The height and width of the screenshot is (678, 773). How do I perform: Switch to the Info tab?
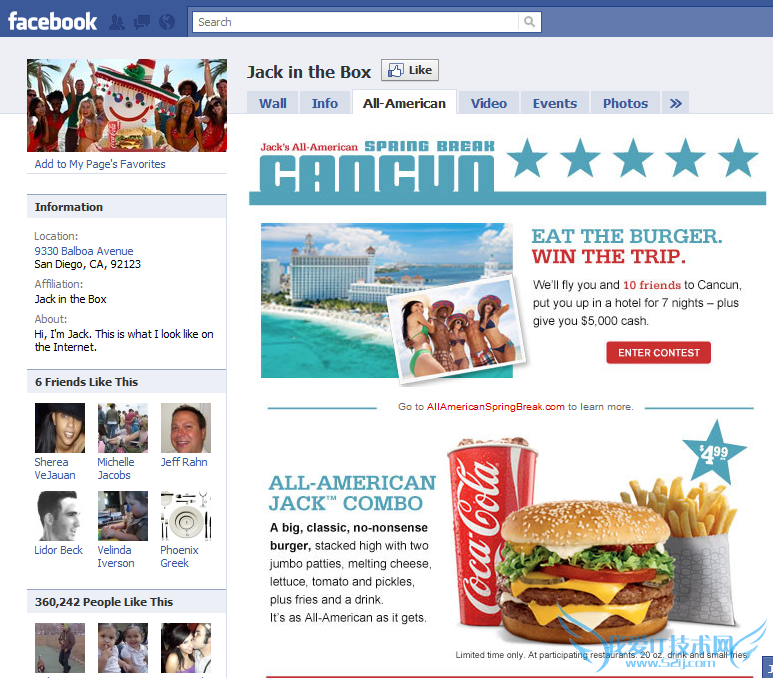(324, 103)
